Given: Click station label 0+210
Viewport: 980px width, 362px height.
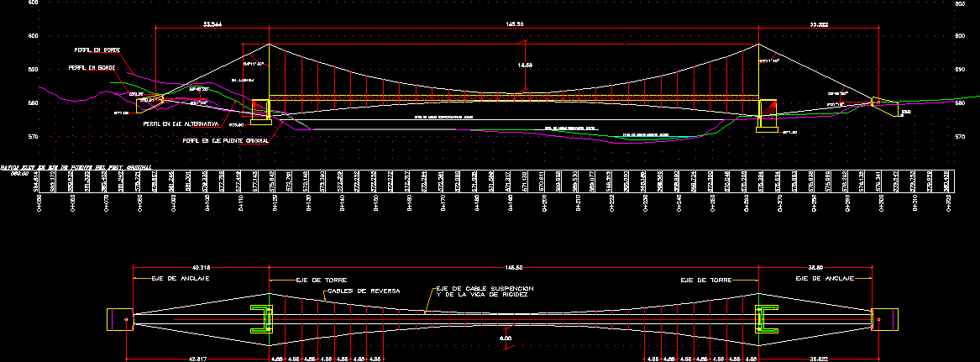Looking at the screenshot, I should point(579,204).
